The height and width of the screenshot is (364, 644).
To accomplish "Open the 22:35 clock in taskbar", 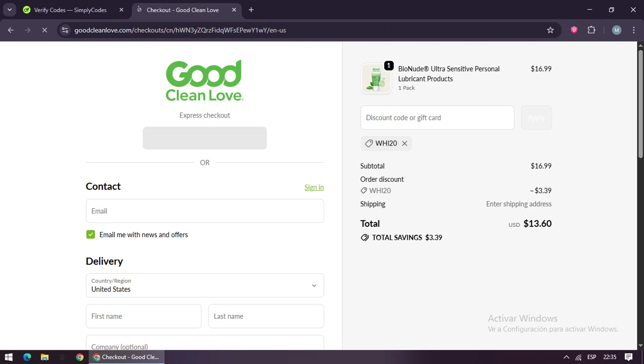I will (x=610, y=357).
